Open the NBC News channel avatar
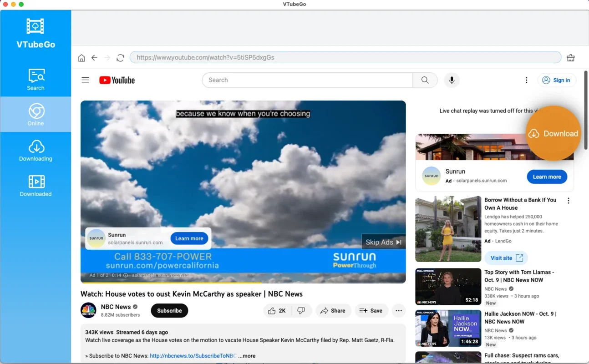 tap(88, 310)
